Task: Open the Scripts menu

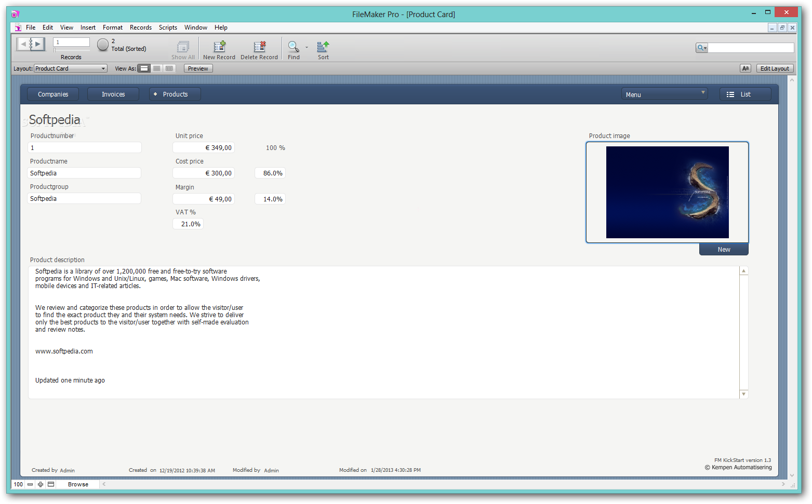Action: [168, 28]
